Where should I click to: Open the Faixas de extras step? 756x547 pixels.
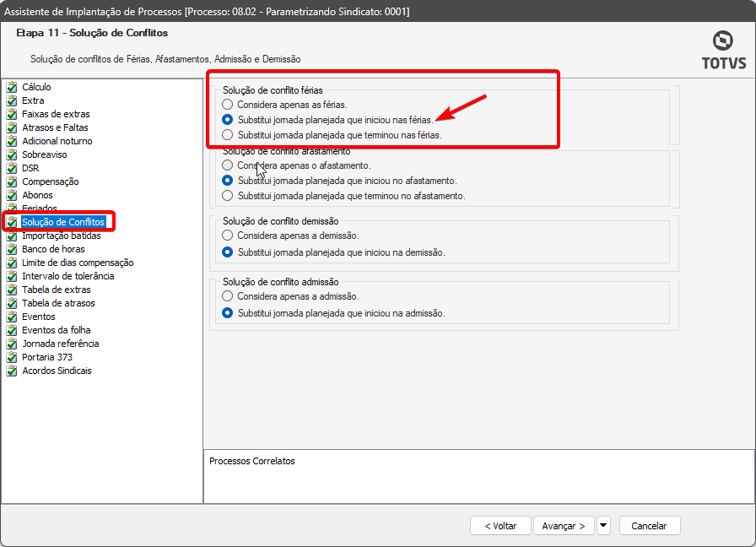(56, 114)
